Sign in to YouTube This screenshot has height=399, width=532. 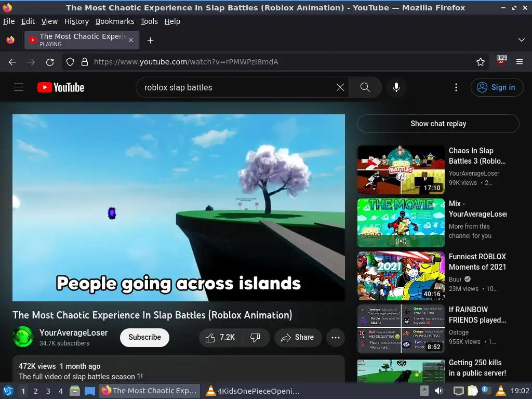point(497,87)
